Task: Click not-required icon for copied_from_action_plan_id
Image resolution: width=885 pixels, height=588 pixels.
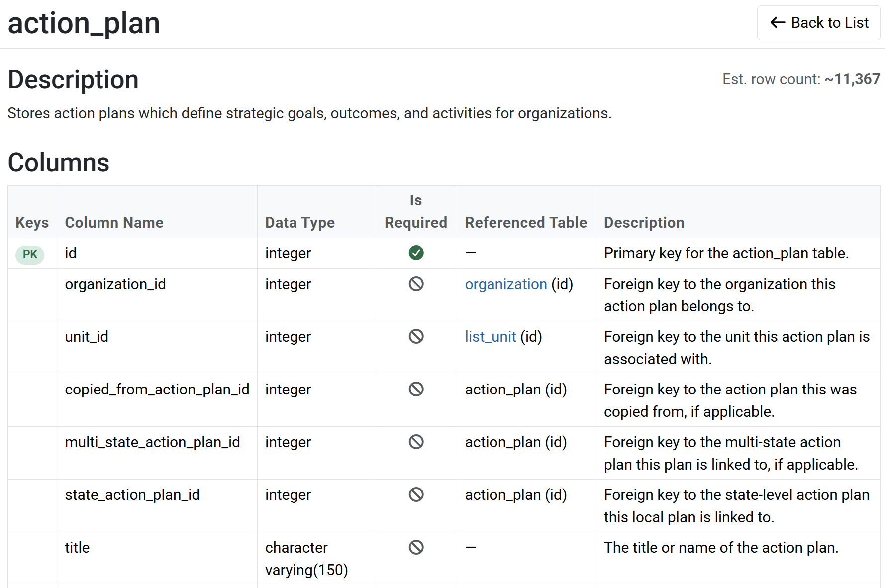Action: pos(416,390)
